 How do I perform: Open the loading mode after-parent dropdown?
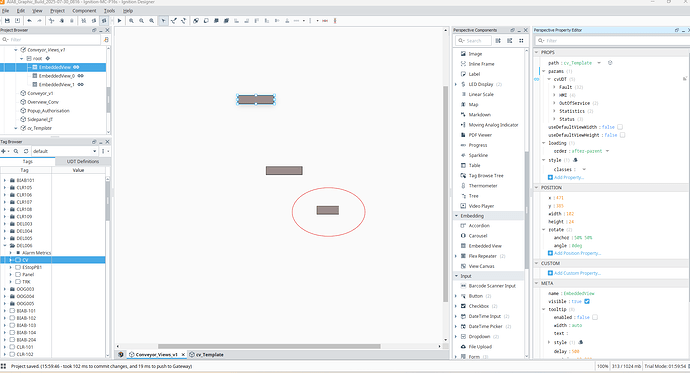coord(607,151)
